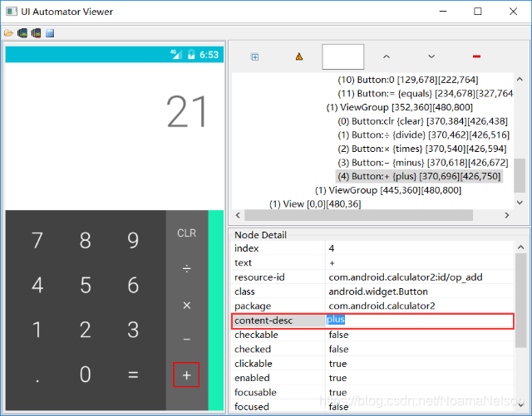Go to previous search result arrow
The height and width of the screenshot is (416, 532).
[x=387, y=56]
